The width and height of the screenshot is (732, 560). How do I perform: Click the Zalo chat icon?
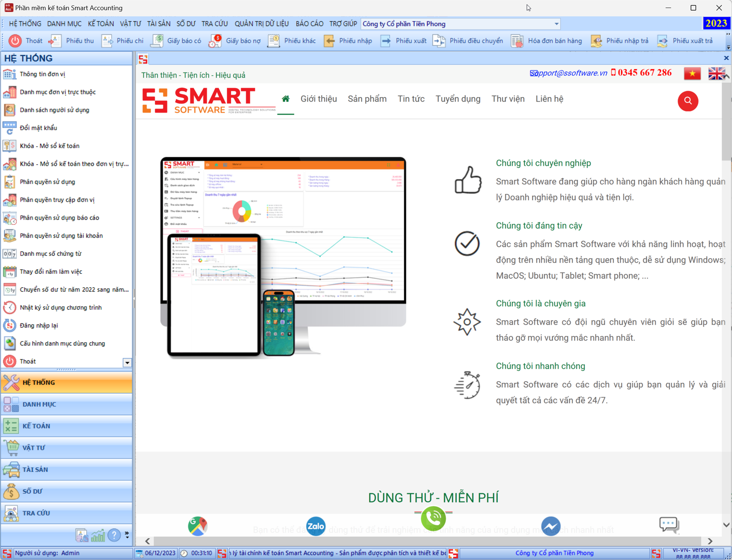[x=316, y=526]
